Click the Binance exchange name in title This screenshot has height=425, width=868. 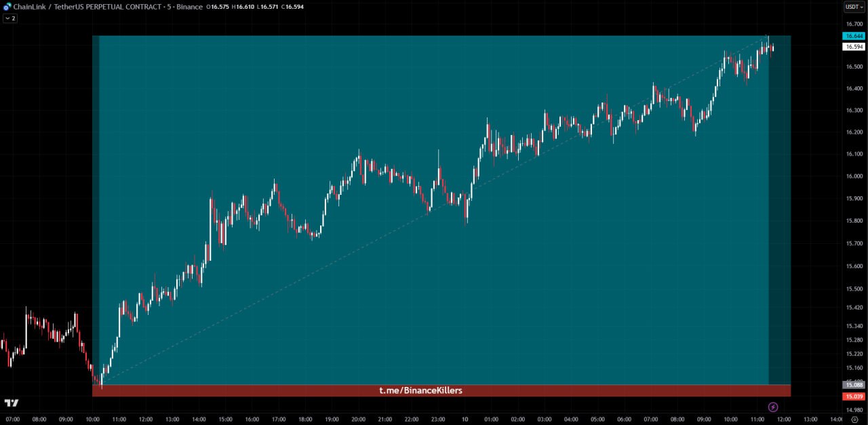coord(189,7)
